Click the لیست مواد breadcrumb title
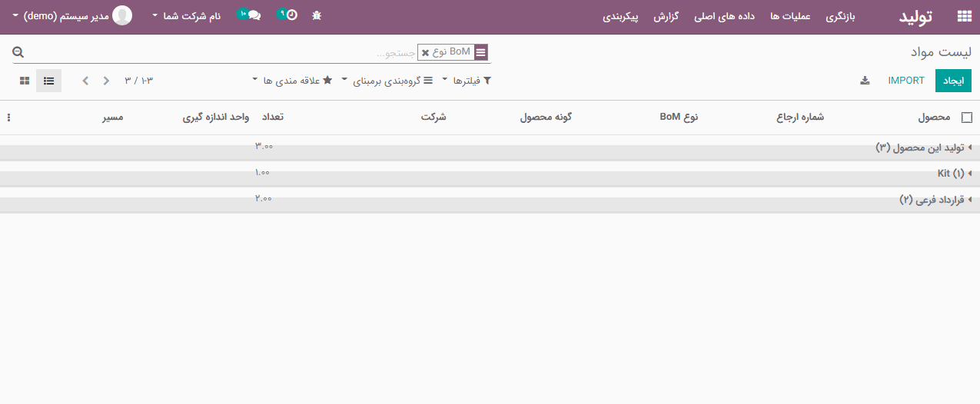The image size is (980, 404). [x=941, y=52]
